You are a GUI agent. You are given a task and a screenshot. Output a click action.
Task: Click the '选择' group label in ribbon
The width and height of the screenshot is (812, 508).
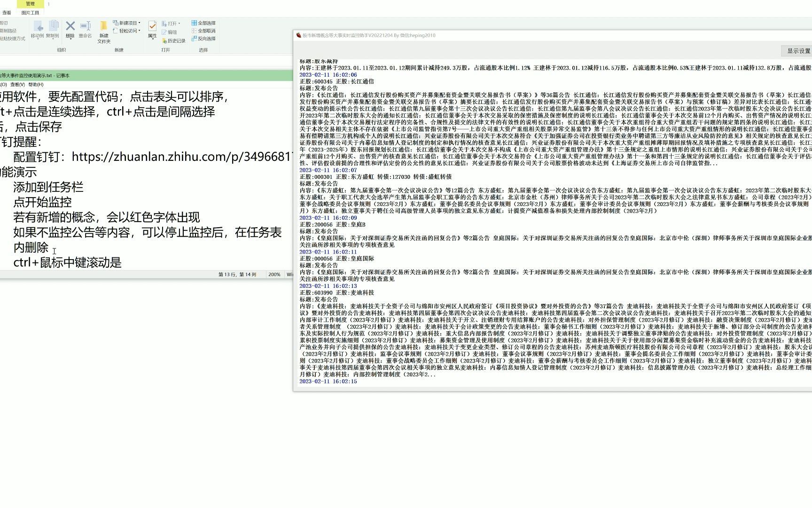tap(203, 50)
